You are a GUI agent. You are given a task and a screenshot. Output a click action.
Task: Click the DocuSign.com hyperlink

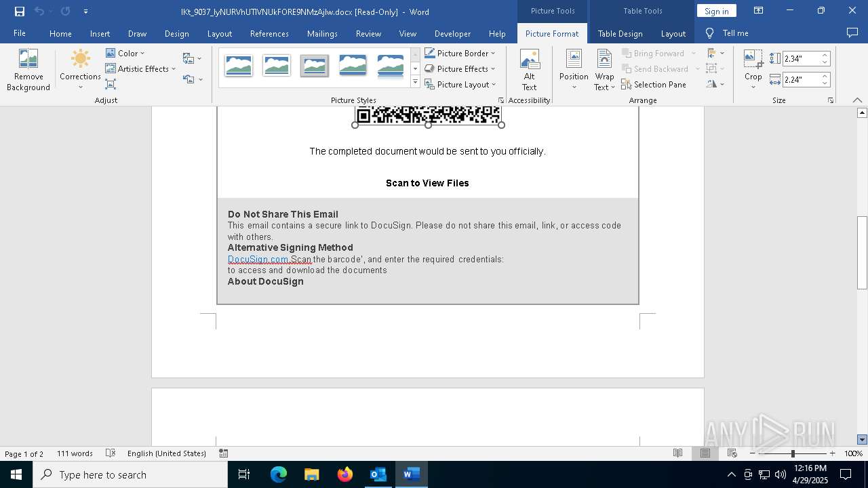(258, 259)
